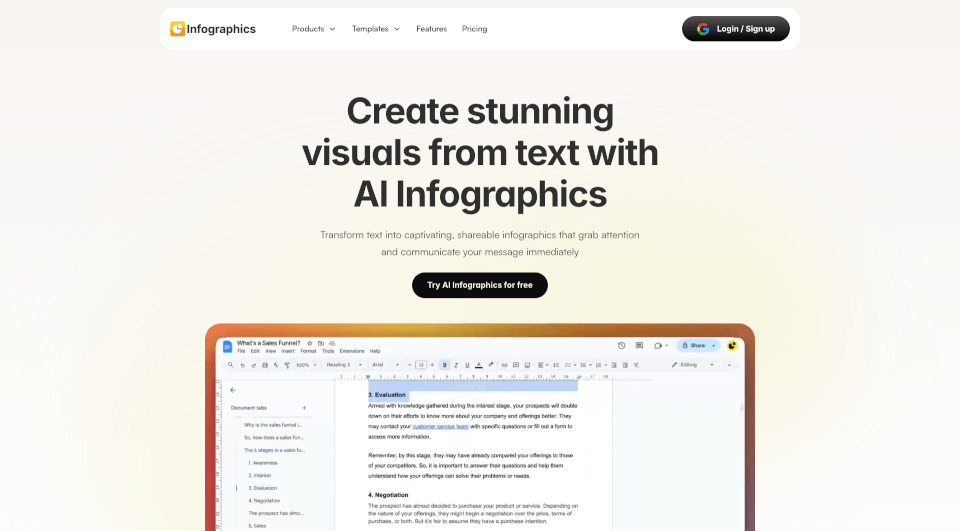Click the insert image icon
The image size is (960, 531).
tap(527, 366)
